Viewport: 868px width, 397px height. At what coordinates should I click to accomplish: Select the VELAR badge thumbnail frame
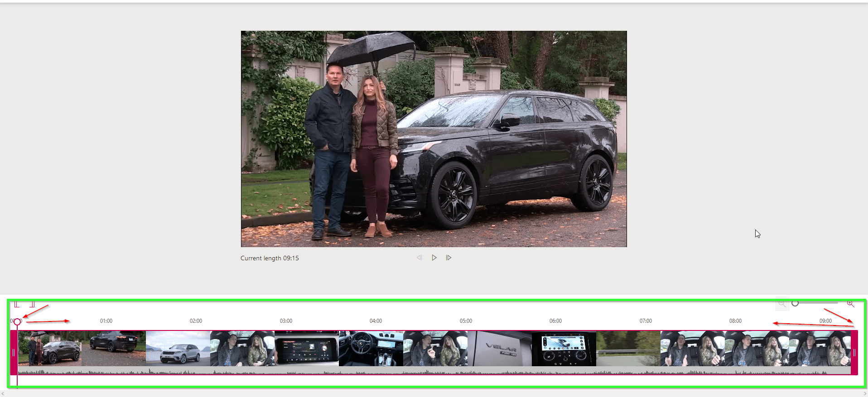(500, 349)
